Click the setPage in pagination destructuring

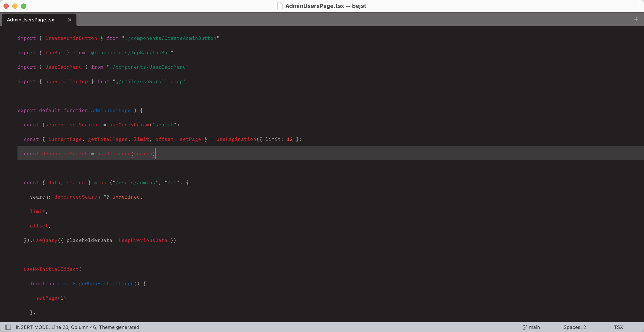click(190, 139)
